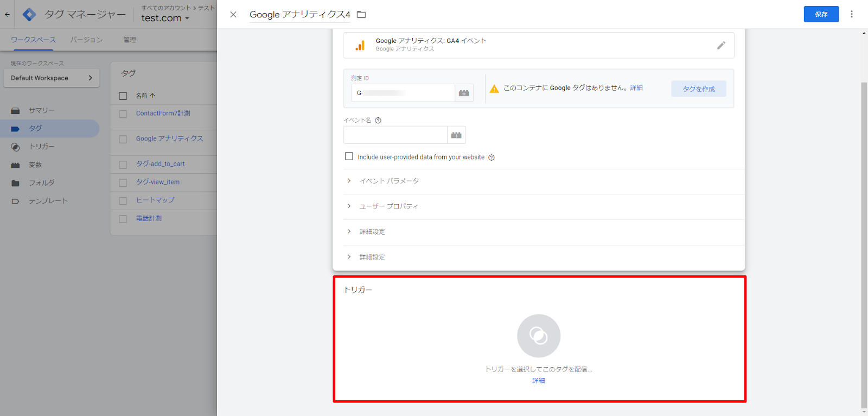Click the 保存 save button

pyautogui.click(x=821, y=14)
